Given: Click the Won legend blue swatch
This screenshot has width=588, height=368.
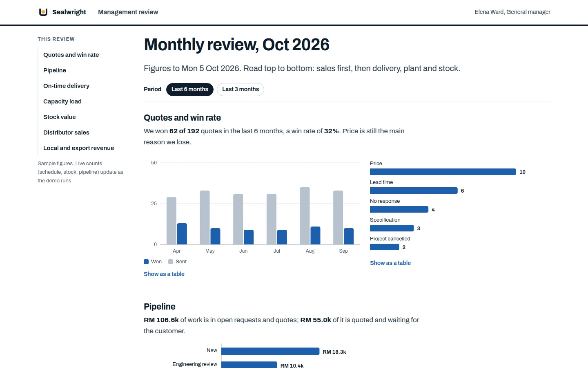Looking at the screenshot, I should click(146, 262).
